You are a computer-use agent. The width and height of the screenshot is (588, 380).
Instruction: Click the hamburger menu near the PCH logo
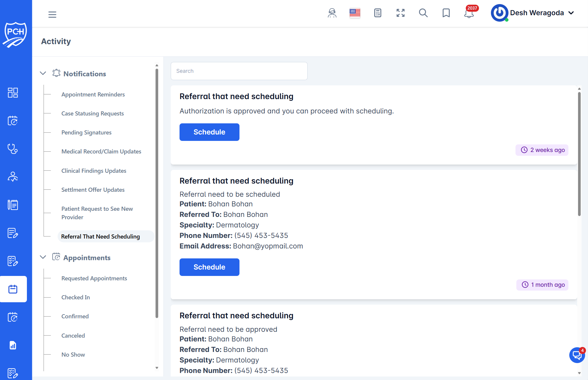(52, 14)
